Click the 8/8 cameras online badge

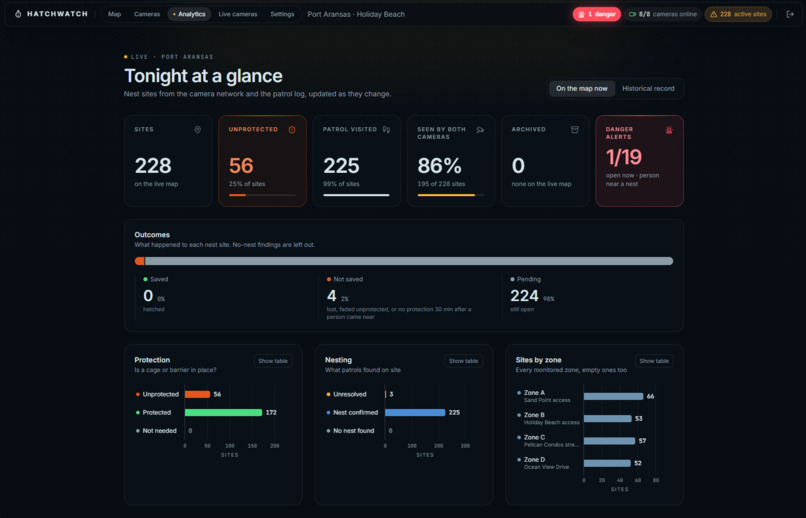[x=663, y=14]
